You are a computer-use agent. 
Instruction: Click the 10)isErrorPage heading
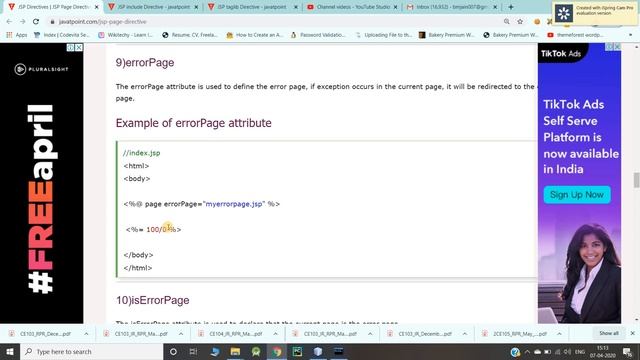[153, 300]
